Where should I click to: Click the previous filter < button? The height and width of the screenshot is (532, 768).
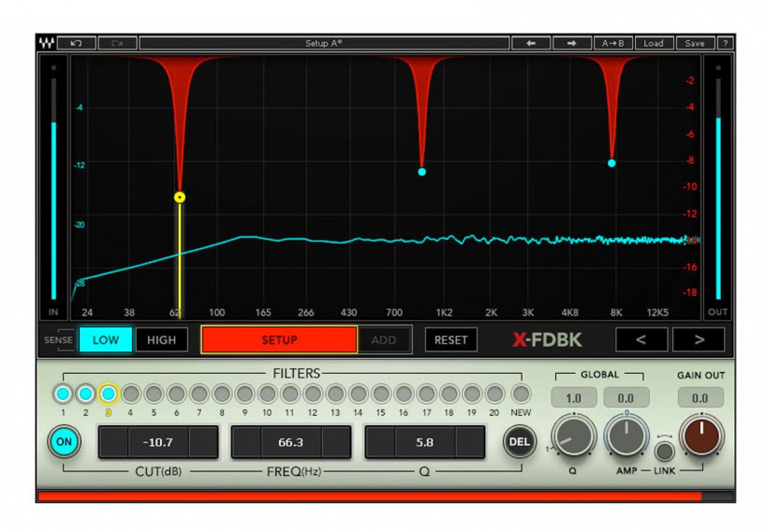pos(641,339)
